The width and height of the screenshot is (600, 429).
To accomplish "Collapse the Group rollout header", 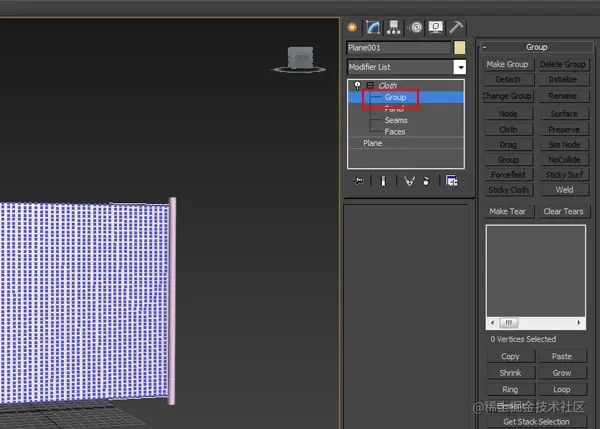I will (536, 47).
